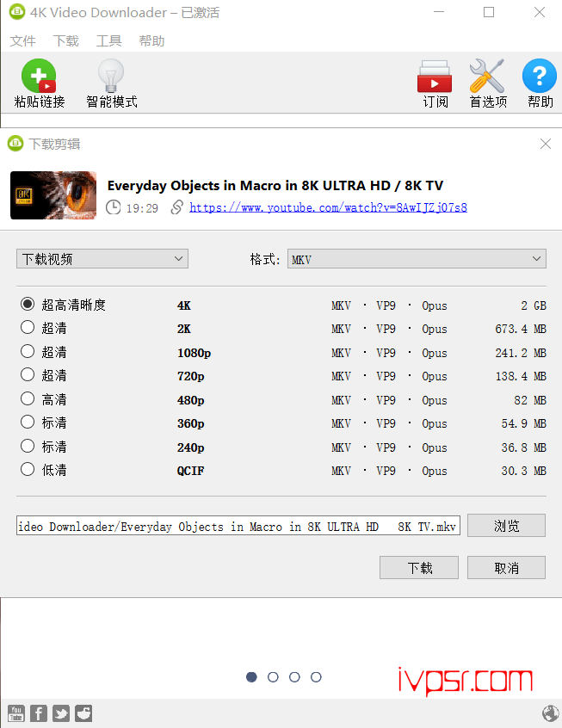This screenshot has width=562, height=728.
Task: Select the 标清 240p quality option
Action: pos(28,446)
